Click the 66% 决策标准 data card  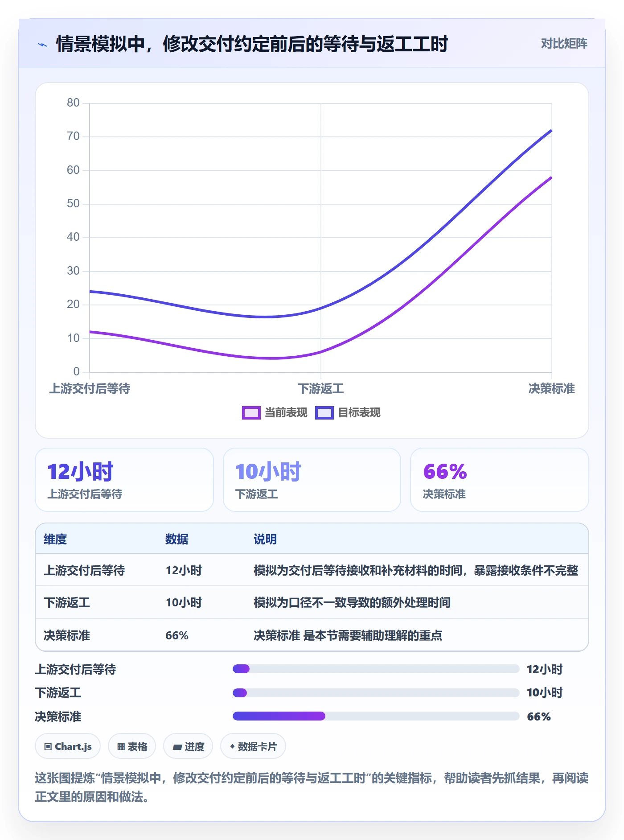500,480
